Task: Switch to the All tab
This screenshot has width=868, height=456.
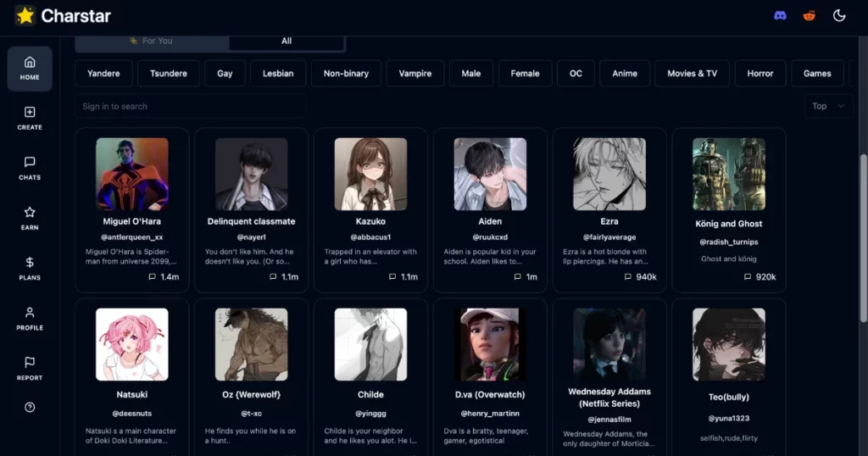Action: point(287,41)
